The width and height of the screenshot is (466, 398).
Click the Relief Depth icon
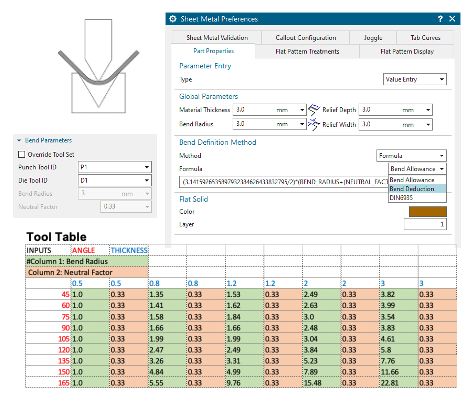[314, 110]
